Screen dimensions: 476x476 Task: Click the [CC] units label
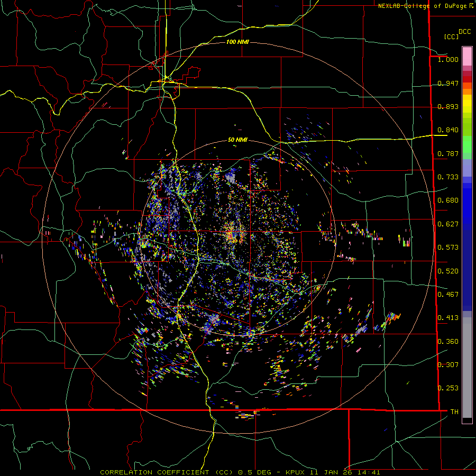(x=451, y=36)
